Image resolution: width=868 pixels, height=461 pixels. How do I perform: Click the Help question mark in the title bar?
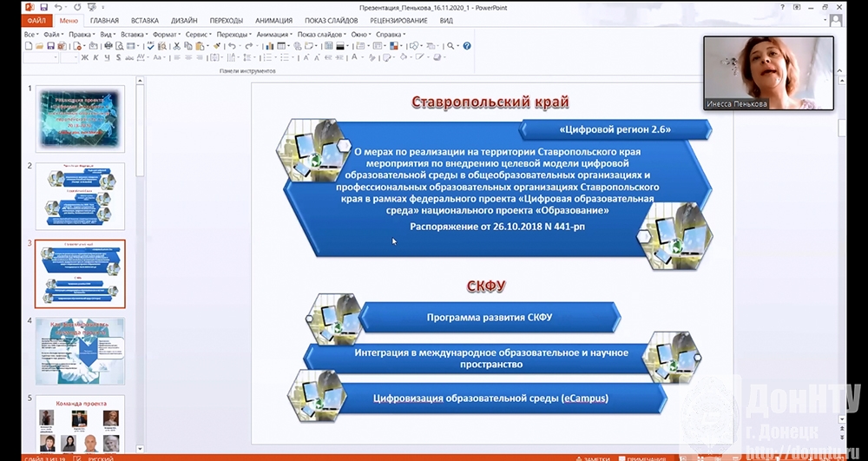(x=782, y=8)
